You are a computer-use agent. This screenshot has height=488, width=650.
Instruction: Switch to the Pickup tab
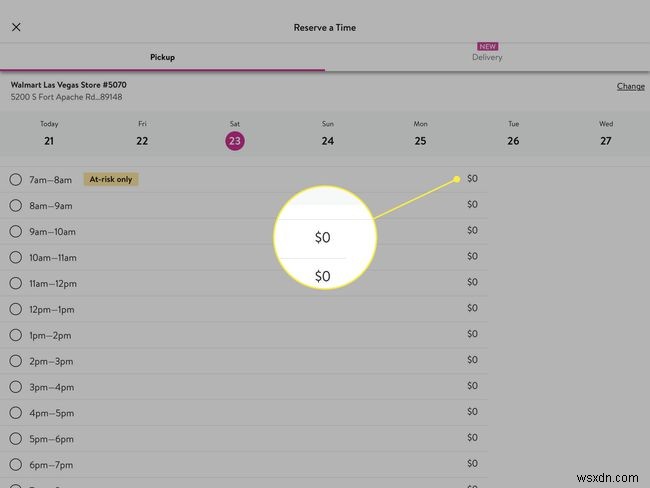pyautogui.click(x=162, y=57)
